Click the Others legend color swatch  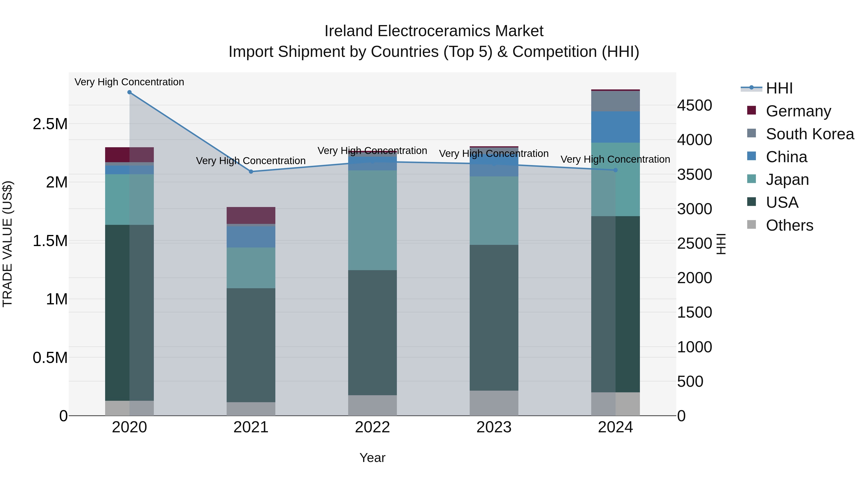tap(751, 225)
